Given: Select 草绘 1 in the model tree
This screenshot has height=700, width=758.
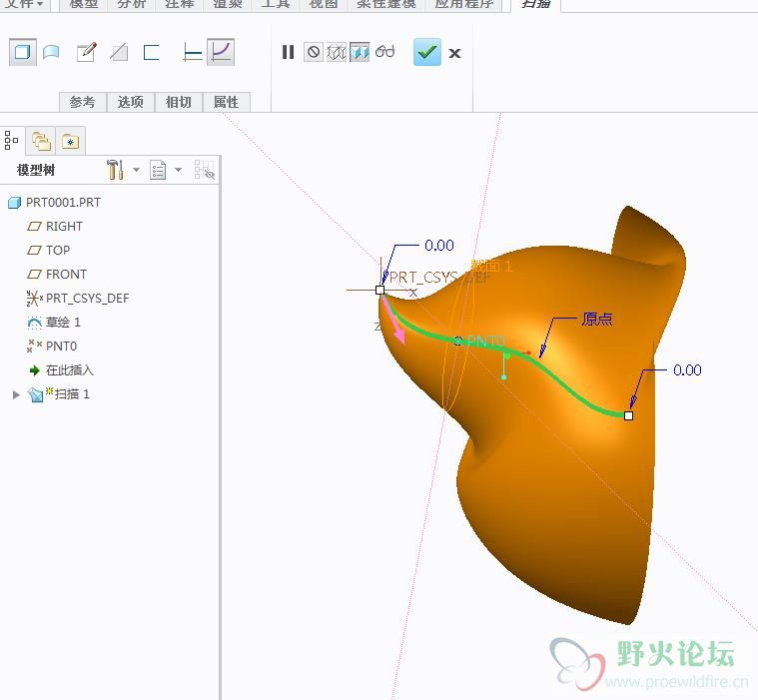Looking at the screenshot, I should coord(63,322).
